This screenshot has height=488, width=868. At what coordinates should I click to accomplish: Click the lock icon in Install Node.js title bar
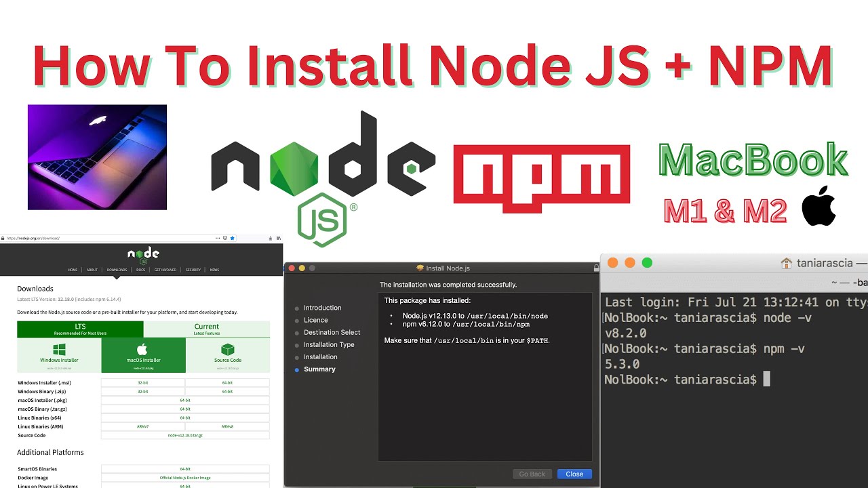pos(596,268)
